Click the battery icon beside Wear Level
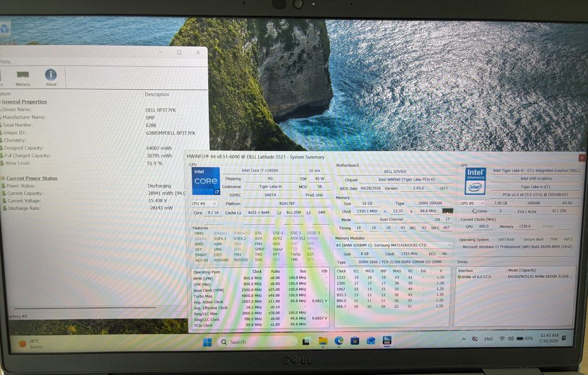Screen dimensions: 588x375 [2, 163]
